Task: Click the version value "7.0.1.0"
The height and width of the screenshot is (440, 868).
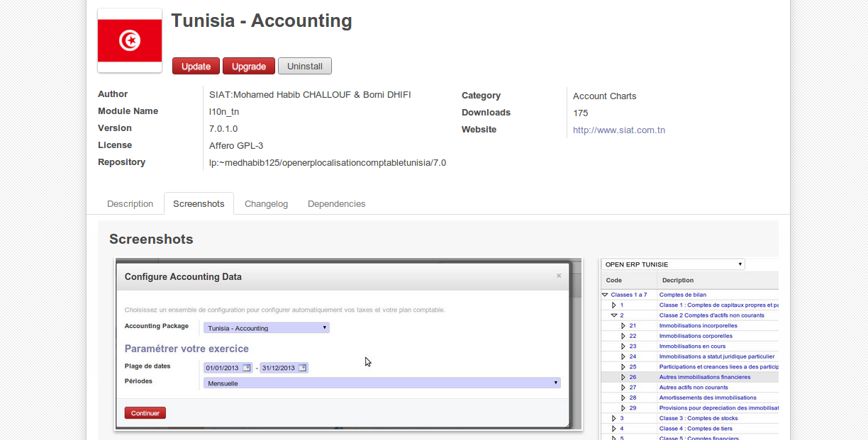Action: click(223, 128)
